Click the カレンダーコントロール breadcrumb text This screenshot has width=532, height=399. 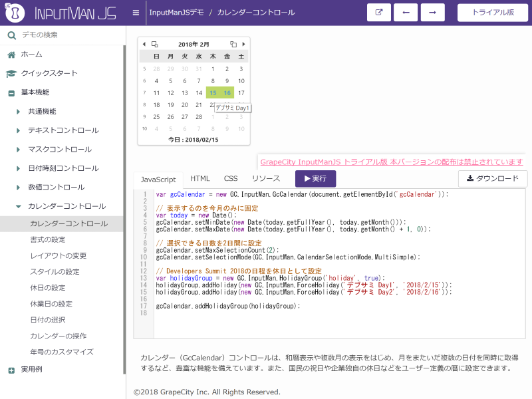click(256, 13)
